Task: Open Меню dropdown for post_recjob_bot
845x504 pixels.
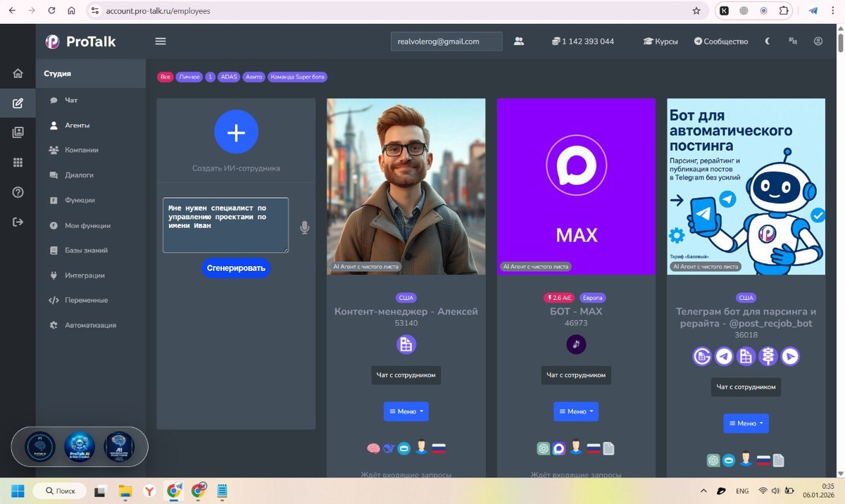Action: 746,423
